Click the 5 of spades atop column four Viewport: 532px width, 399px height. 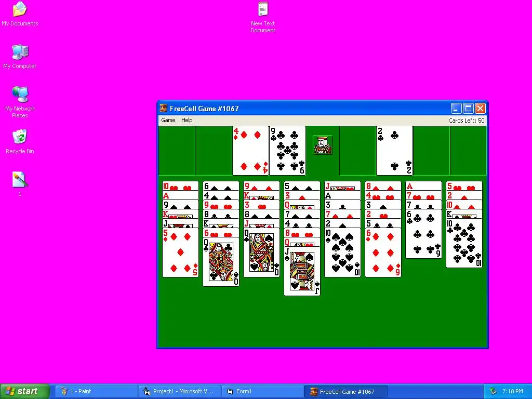point(302,186)
